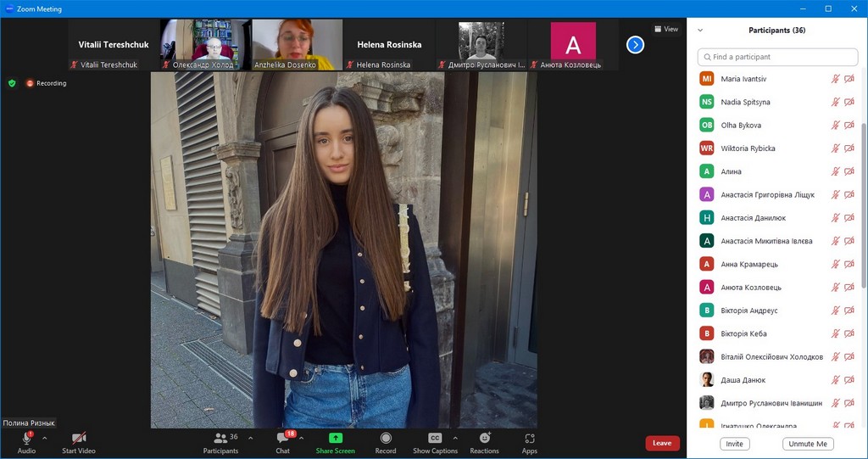
Task: Open the Reactions menu icon
Action: 484,439
